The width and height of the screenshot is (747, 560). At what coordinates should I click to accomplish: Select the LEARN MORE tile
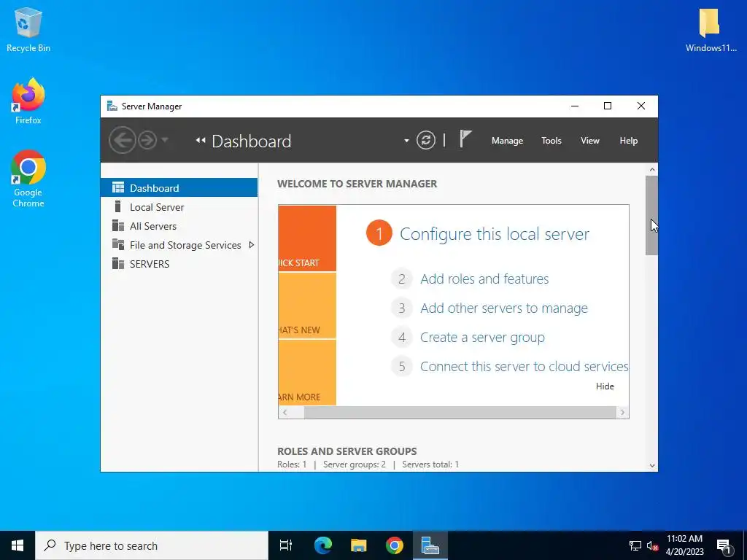coord(307,373)
